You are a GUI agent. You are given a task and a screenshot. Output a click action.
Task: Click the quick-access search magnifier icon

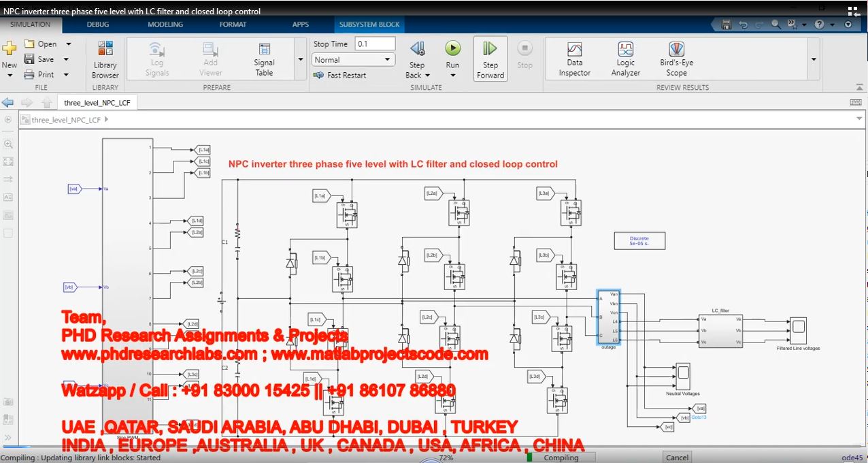pos(776,25)
